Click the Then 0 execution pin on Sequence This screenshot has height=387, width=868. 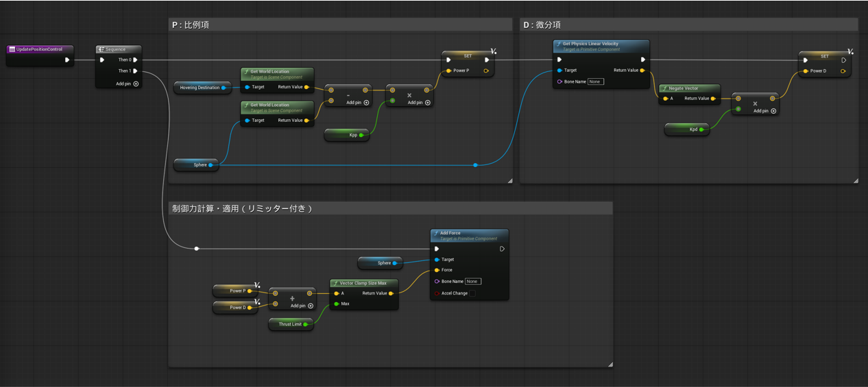click(135, 60)
